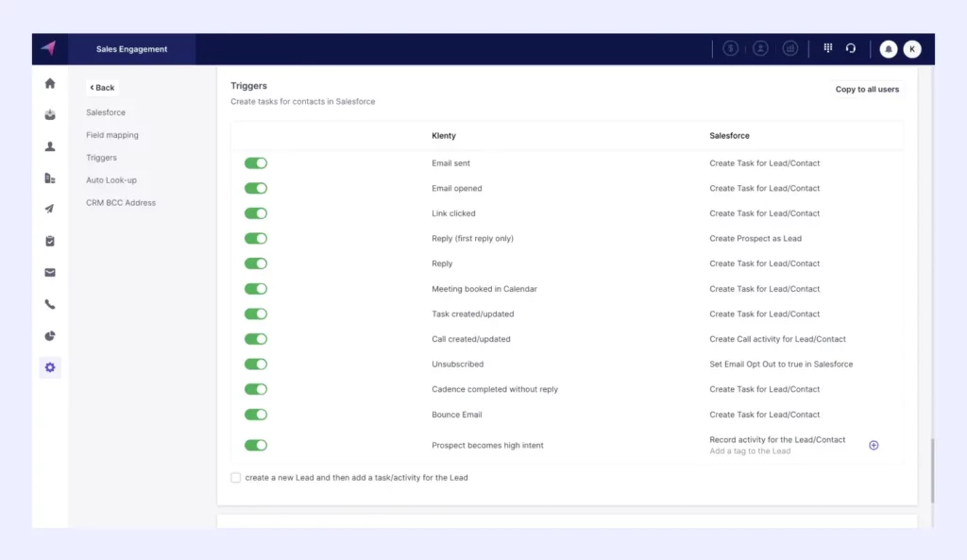Screen dimensions: 967x560
Task: Click the Klenty column header
Action: [444, 136]
